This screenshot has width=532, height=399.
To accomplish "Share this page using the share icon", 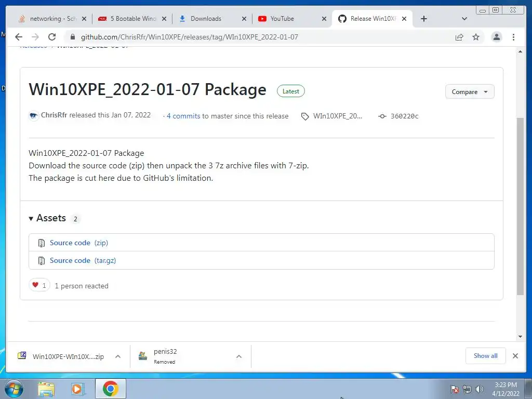I will [x=459, y=37].
